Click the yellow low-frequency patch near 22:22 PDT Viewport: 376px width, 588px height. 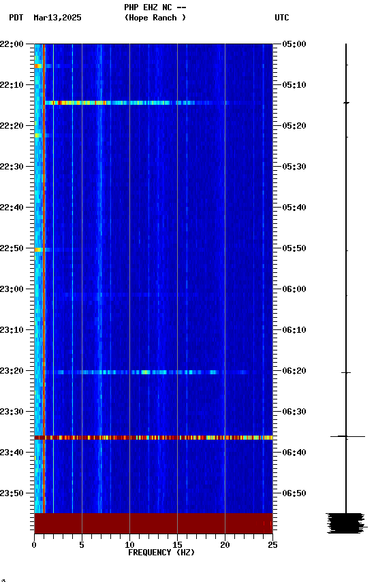pos(38,135)
